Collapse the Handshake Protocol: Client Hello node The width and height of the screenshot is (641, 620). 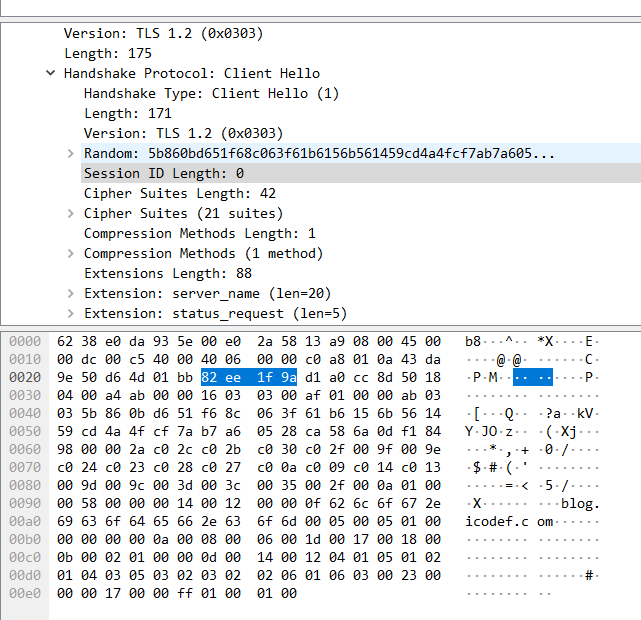click(50, 73)
